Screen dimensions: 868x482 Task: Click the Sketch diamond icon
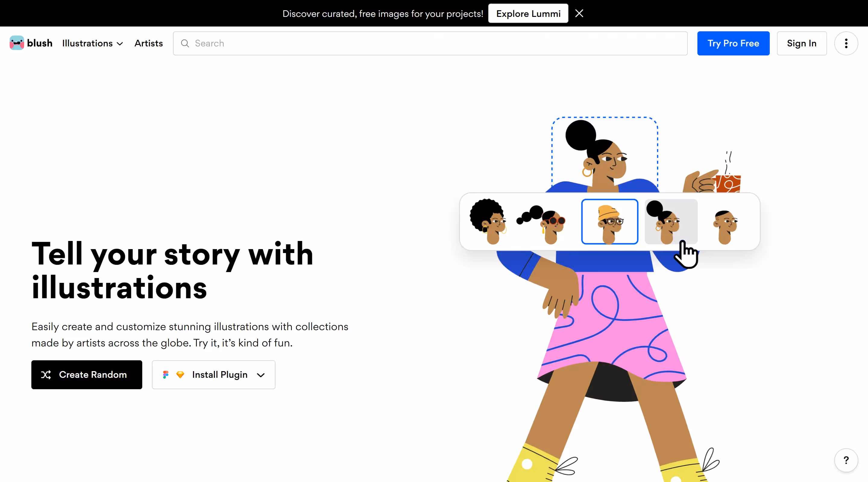180,374
